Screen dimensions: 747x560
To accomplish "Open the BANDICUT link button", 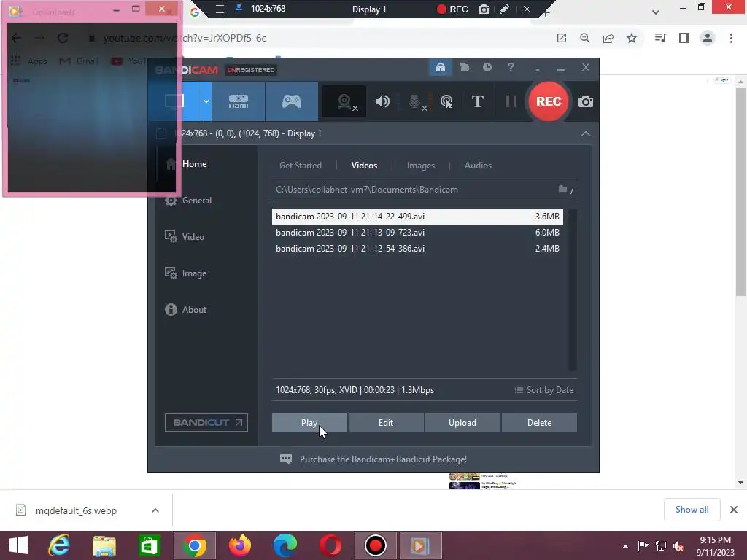I will (x=206, y=422).
